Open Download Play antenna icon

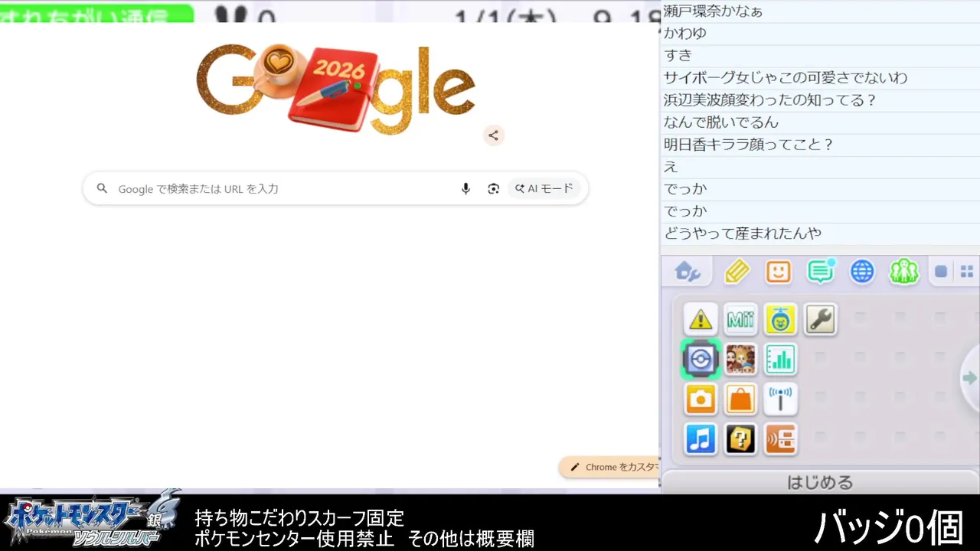[x=780, y=399]
